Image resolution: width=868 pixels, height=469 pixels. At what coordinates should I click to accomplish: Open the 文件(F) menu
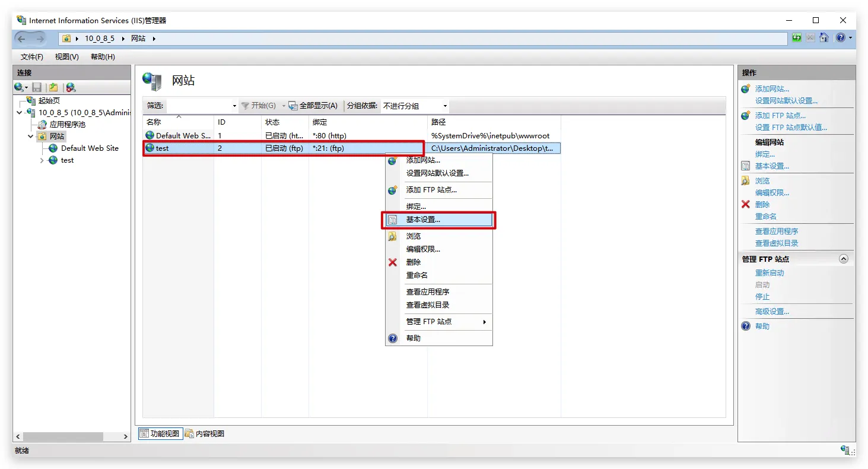[32, 57]
